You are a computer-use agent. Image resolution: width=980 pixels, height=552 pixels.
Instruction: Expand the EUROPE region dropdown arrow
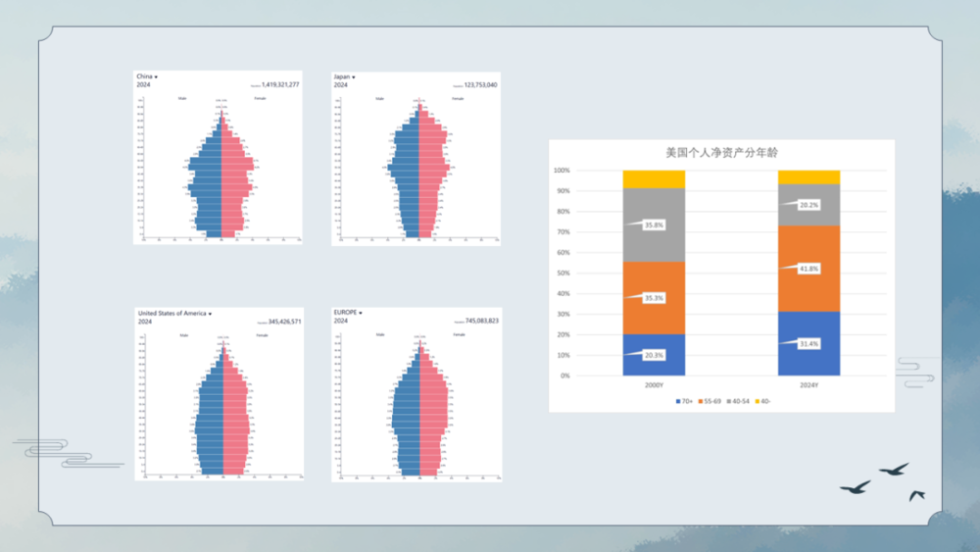pos(361,313)
